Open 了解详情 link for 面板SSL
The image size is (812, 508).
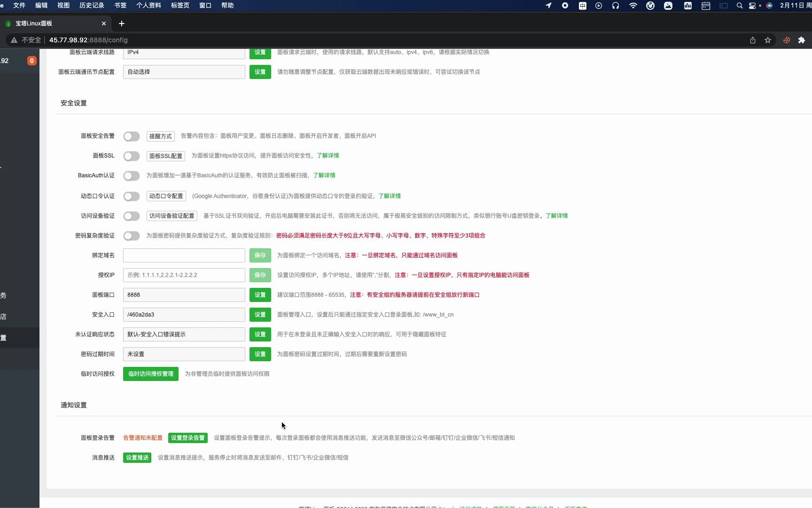[x=328, y=156]
